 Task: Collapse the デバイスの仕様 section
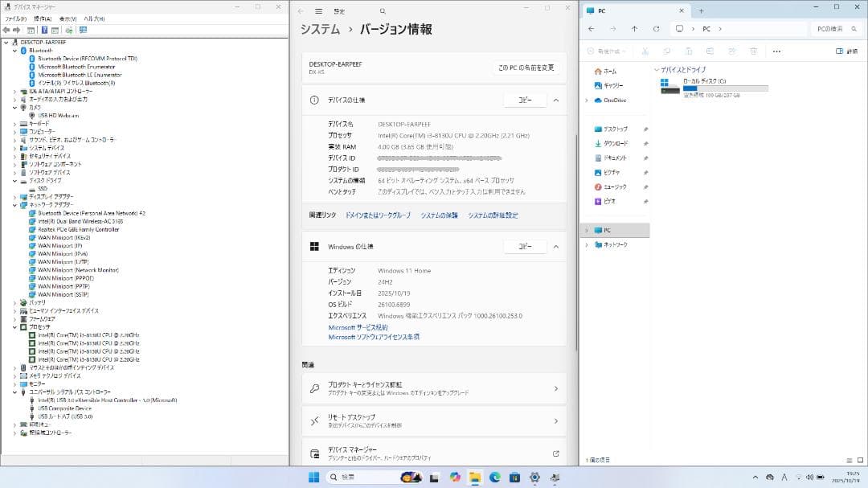coord(555,100)
